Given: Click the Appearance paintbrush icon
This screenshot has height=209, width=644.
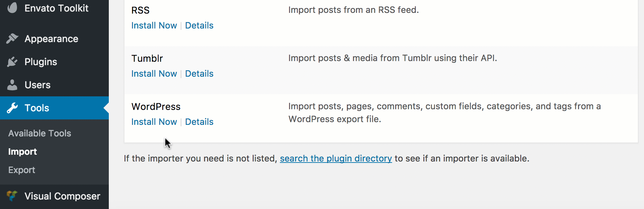Looking at the screenshot, I should click(x=12, y=39).
